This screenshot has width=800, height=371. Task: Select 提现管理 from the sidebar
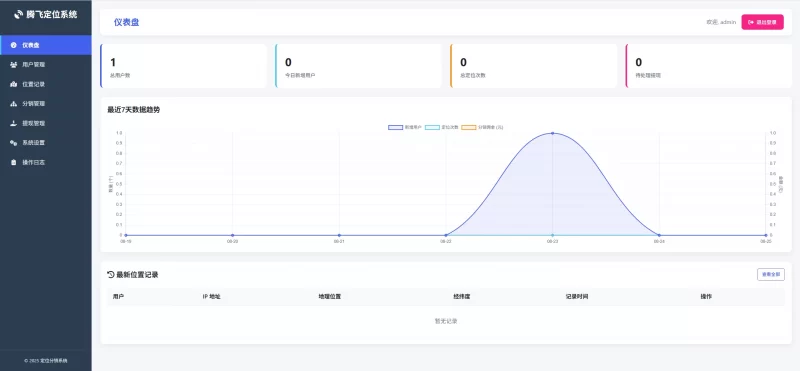tap(46, 123)
